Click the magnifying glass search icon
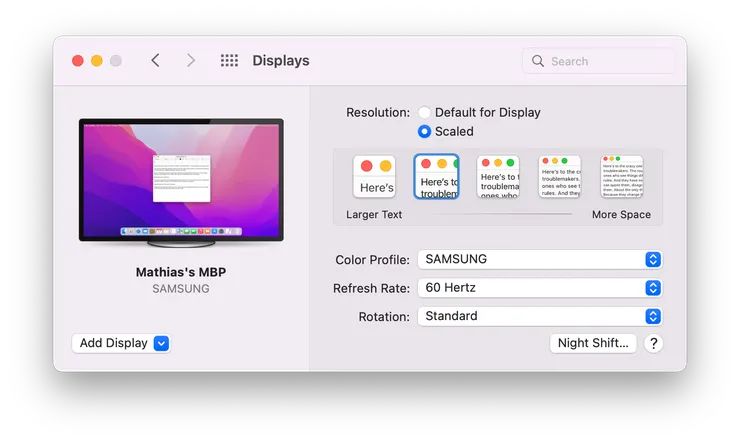 click(x=538, y=61)
